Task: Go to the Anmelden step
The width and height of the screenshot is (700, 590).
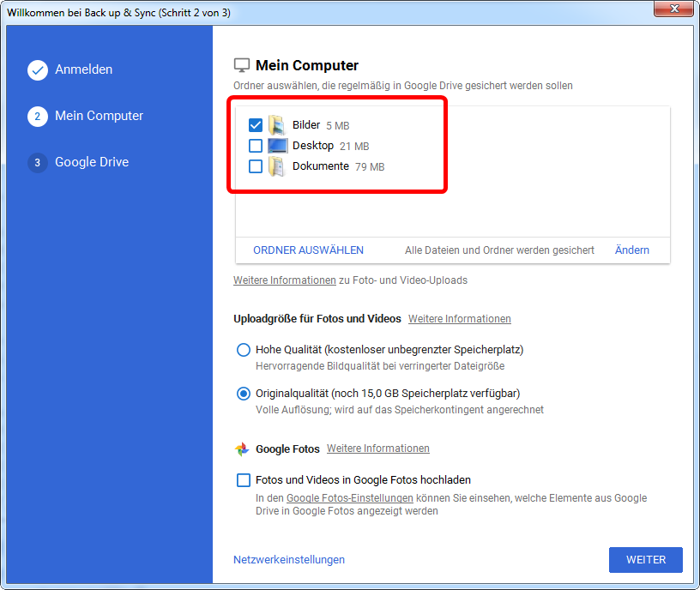Action: (x=83, y=69)
